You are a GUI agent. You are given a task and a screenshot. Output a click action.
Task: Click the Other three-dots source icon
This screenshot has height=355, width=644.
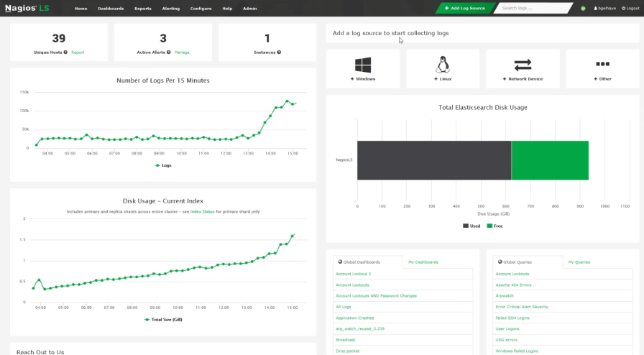[602, 65]
